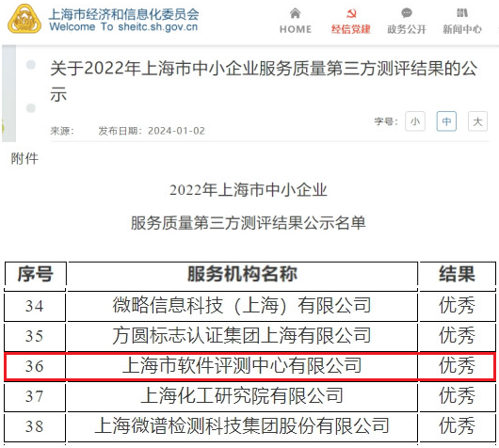The width and height of the screenshot is (499, 448).
Task: Click 微略信息科技（上海）有限公司 table cell
Action: [242, 306]
